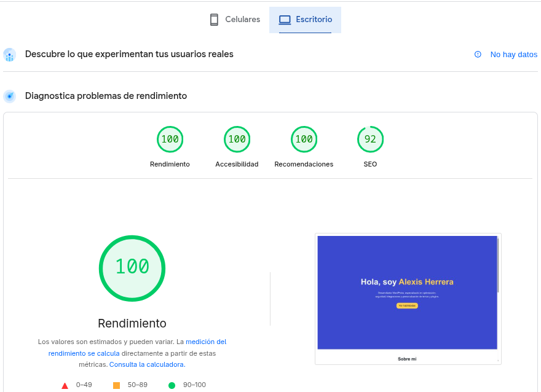Open the Consulta la calculadora link

(146, 364)
